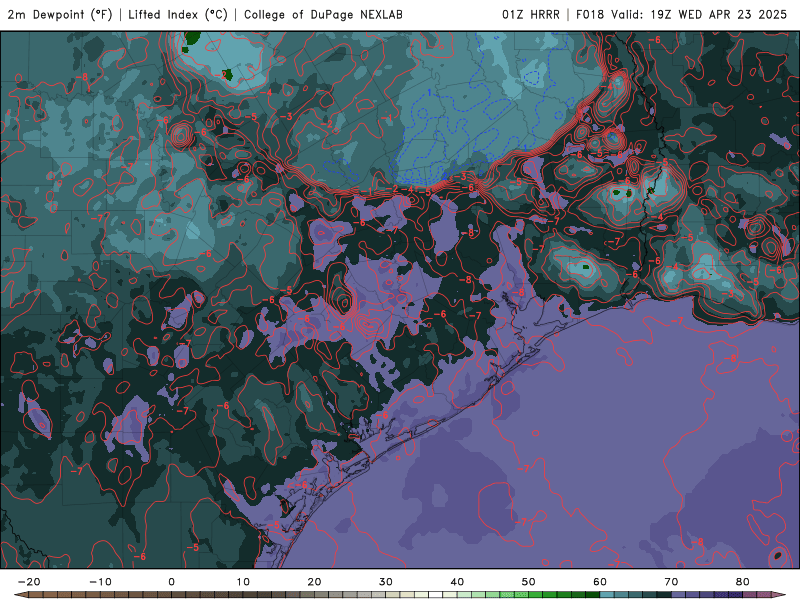Viewport: 800px width, 600px height.
Task: Click the 30 label on the color scale
Action: click(x=386, y=582)
